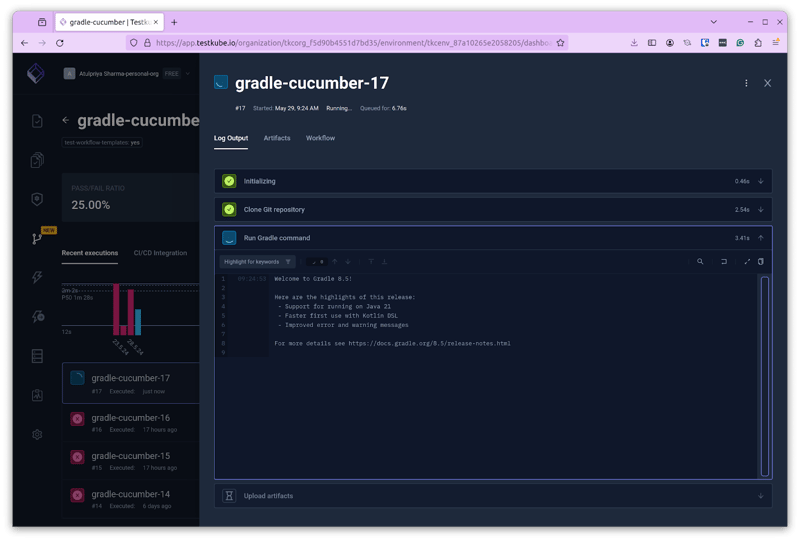Click the lightning bolt triggers icon in sidebar
The width and height of the screenshot is (800, 541).
(37, 277)
